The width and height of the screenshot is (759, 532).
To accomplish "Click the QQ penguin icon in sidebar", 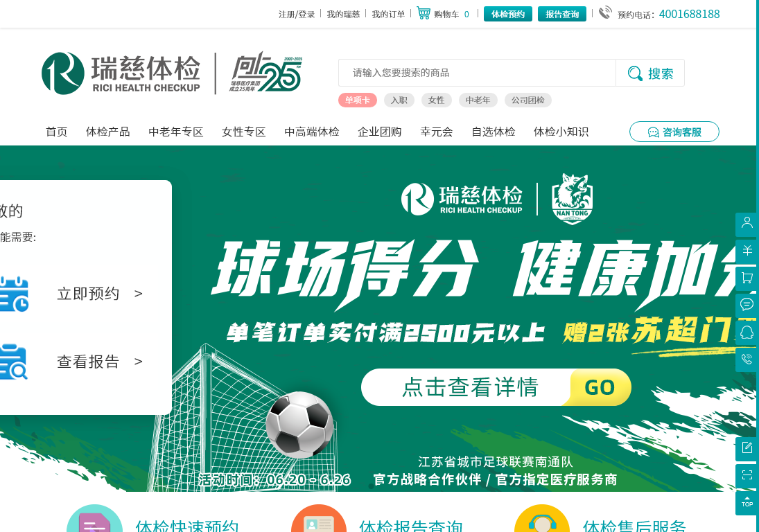I will point(747,332).
